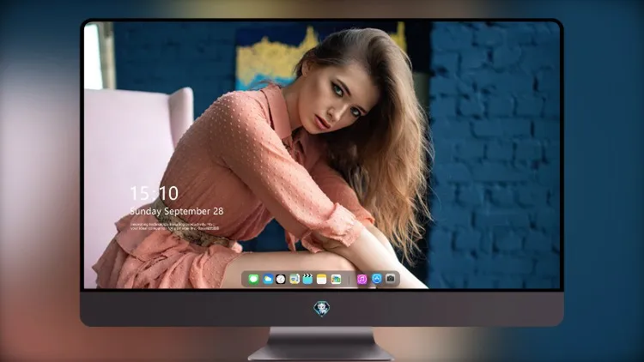Open the Notes app in the dock
644x362 pixels.
pyautogui.click(x=322, y=279)
